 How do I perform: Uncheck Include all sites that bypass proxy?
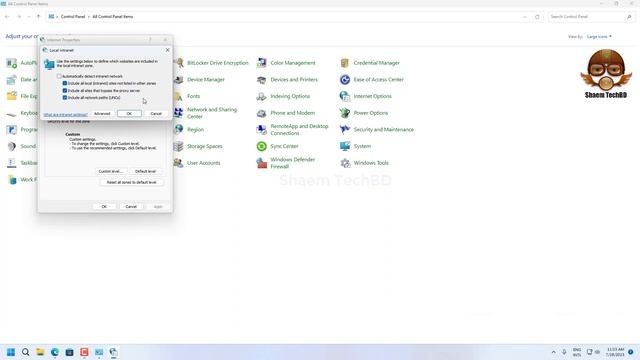tap(64, 91)
